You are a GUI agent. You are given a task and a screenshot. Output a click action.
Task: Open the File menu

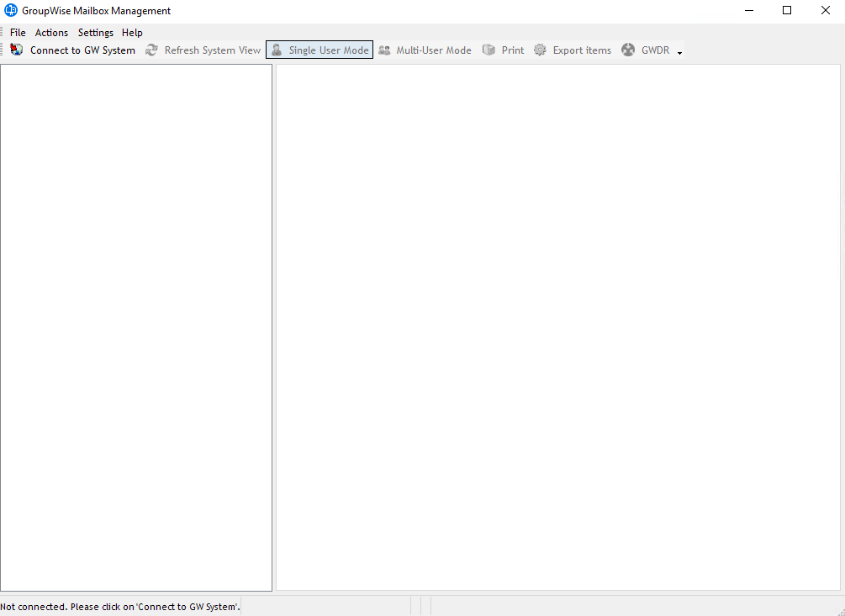tap(18, 33)
